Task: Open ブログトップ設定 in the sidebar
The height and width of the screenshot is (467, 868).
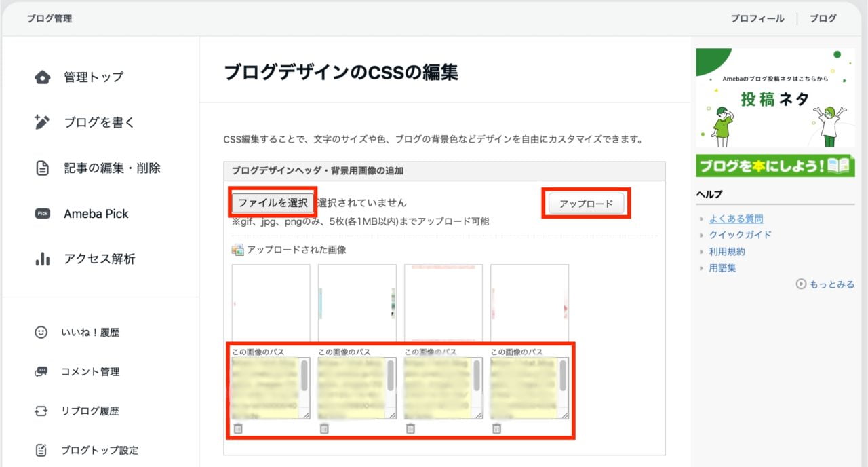Action: point(99,450)
